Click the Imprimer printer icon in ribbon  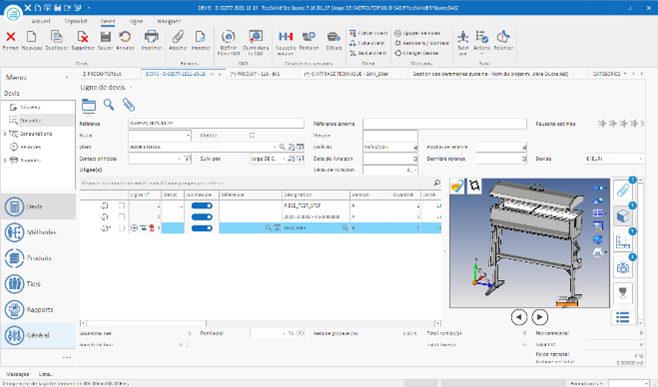151,37
